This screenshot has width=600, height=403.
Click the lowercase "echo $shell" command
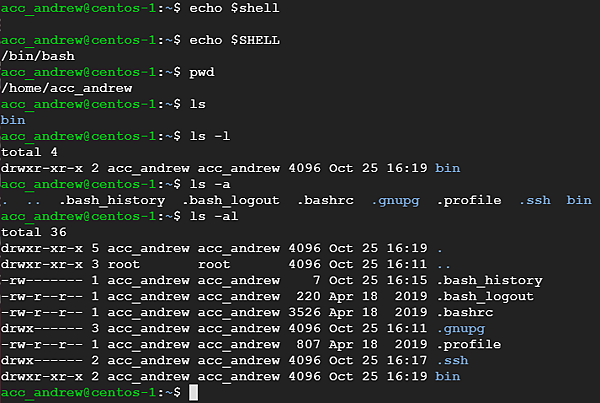(x=227, y=8)
